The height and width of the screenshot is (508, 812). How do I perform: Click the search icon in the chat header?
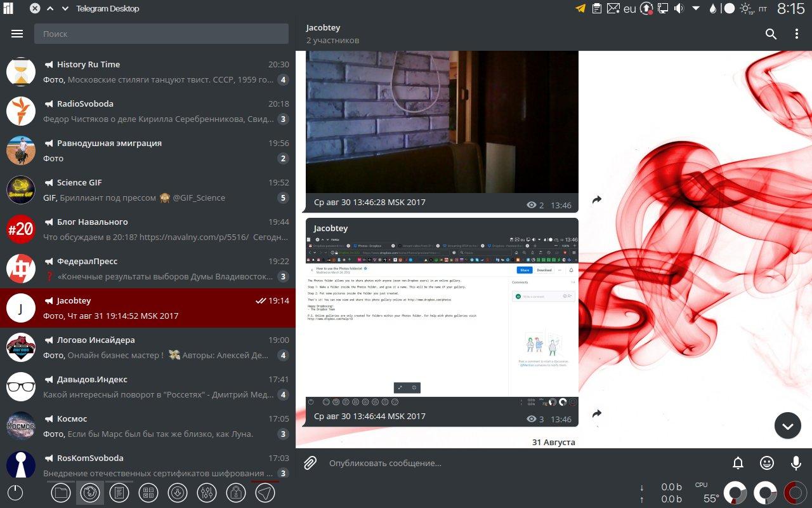click(771, 34)
